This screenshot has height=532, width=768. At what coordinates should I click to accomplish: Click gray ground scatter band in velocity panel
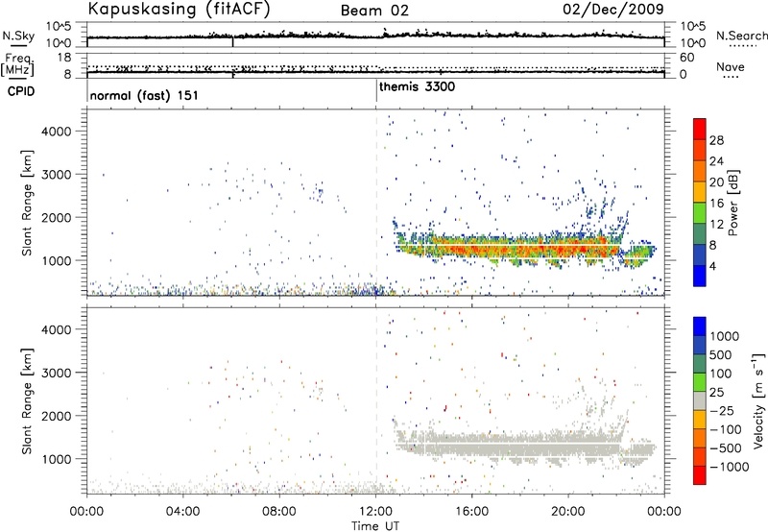click(510, 446)
